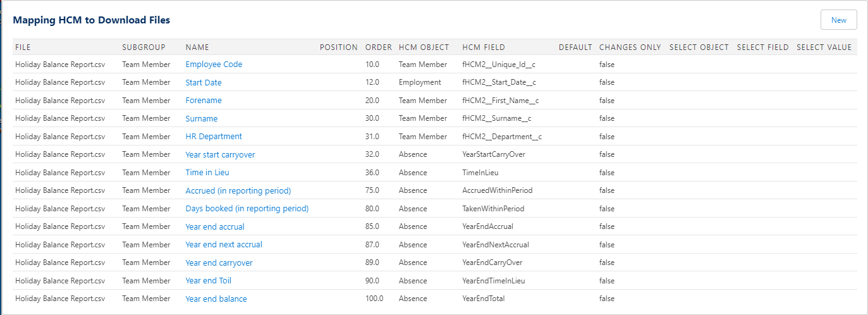Click the HCM Object column header

pos(424,47)
